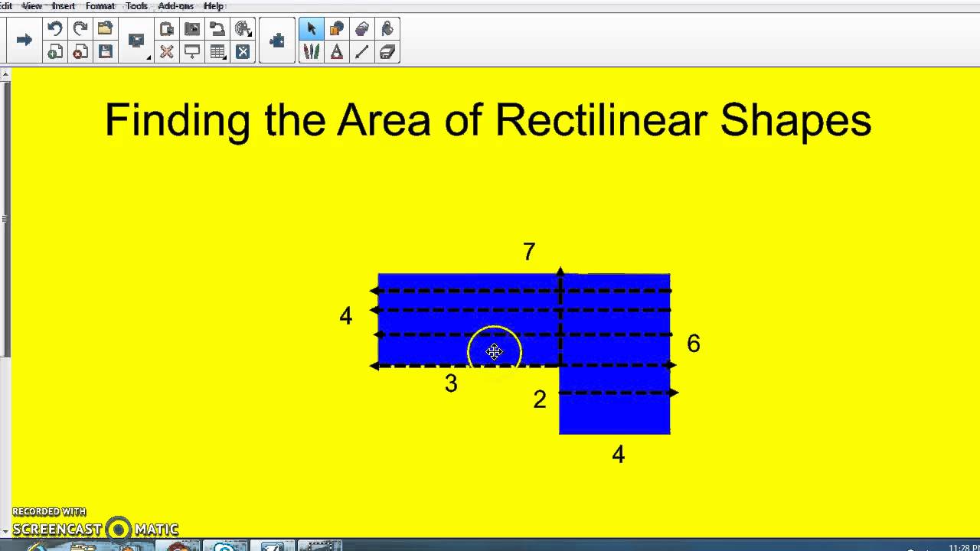Image resolution: width=980 pixels, height=551 pixels.
Task: Choose the Eraser tool
Action: click(x=387, y=52)
